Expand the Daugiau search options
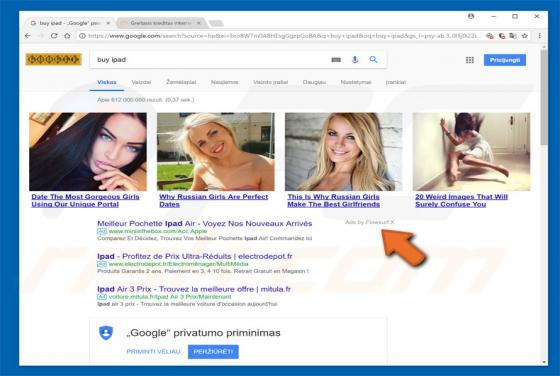The image size is (560, 376). coord(314,82)
